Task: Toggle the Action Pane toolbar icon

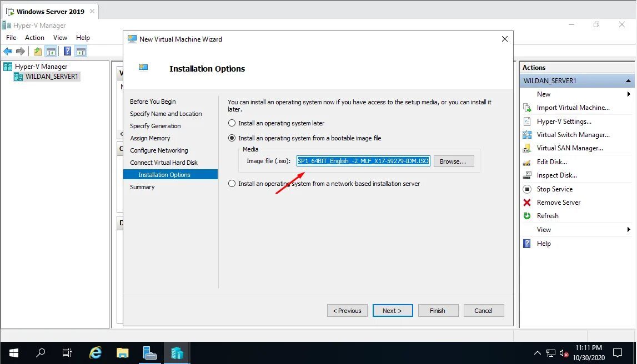Action: coord(81,51)
